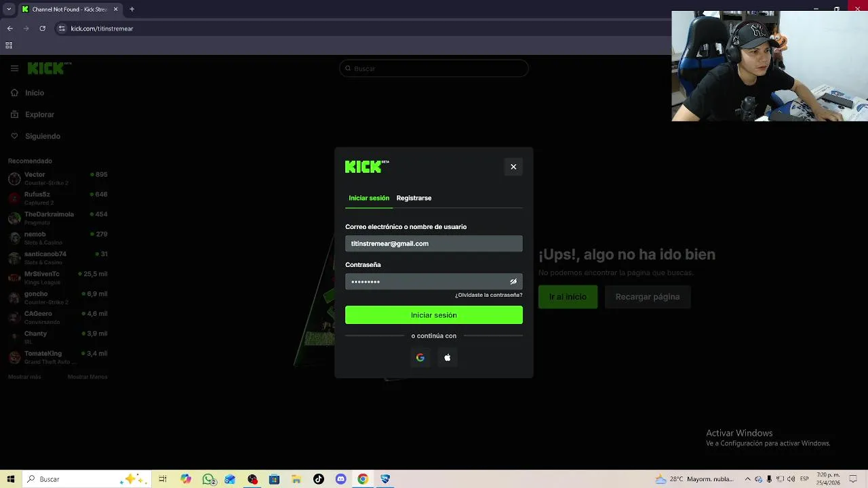Open Chanty recommended channel
The width and height of the screenshot is (868, 488).
(58, 337)
